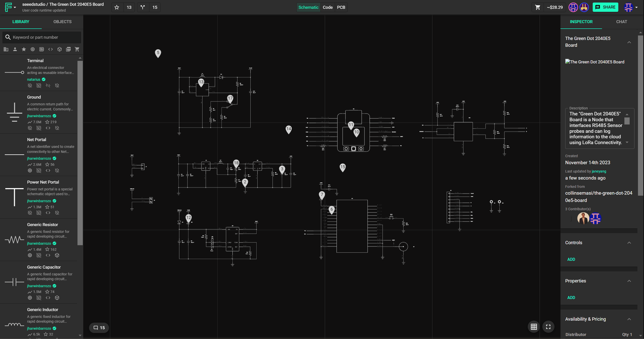
Task: Collapse the Availability & Pricing section
Action: click(629, 319)
